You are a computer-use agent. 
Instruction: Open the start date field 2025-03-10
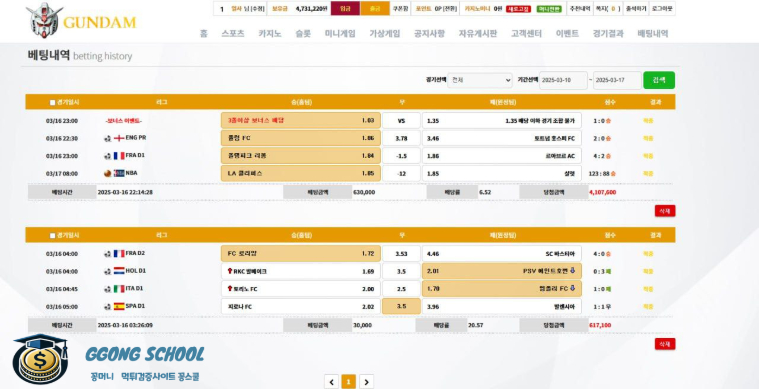pyautogui.click(x=563, y=80)
